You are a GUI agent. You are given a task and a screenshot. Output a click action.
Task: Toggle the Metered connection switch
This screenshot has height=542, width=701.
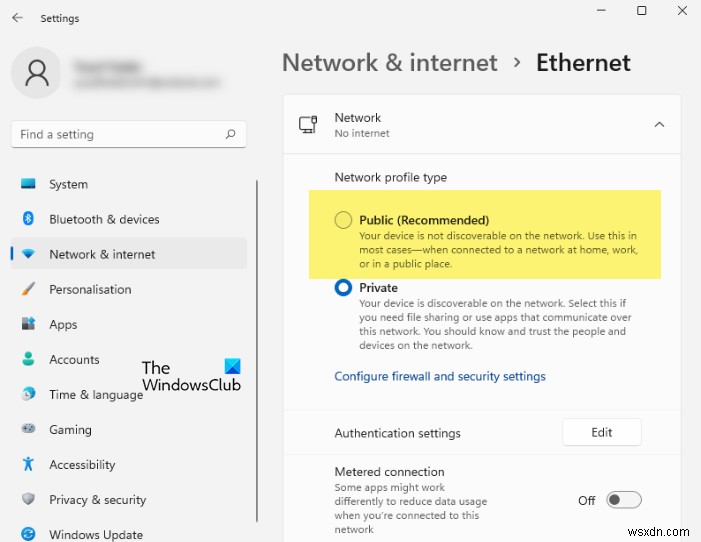click(624, 500)
